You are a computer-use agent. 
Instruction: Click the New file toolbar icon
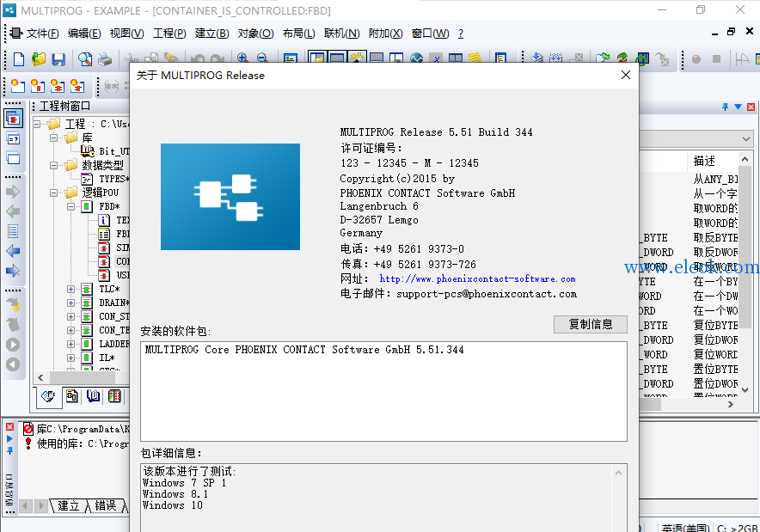pos(18,59)
